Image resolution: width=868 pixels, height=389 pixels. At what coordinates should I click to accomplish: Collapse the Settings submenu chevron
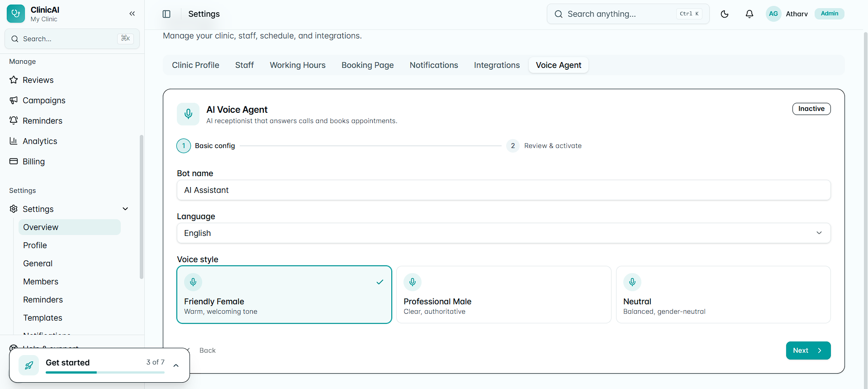125,209
